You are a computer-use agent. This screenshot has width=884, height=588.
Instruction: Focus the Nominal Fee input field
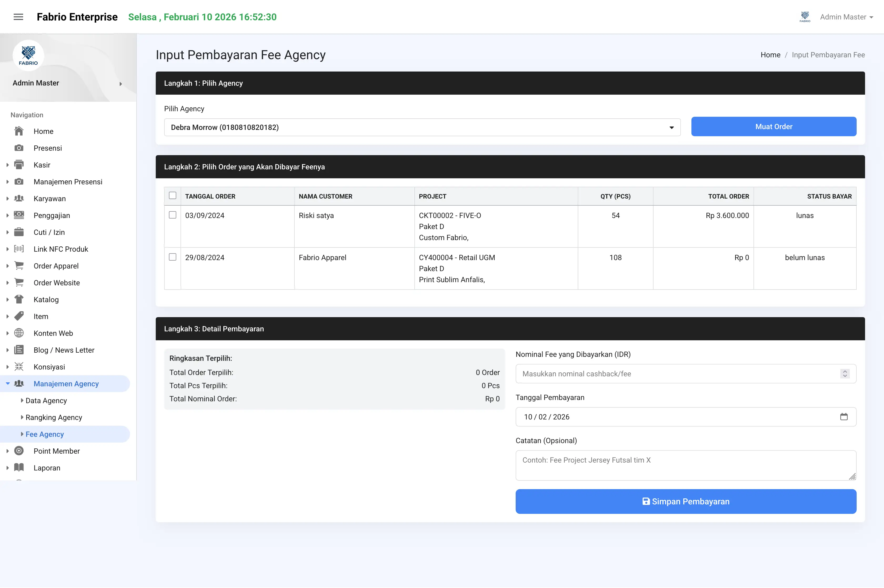(x=686, y=373)
